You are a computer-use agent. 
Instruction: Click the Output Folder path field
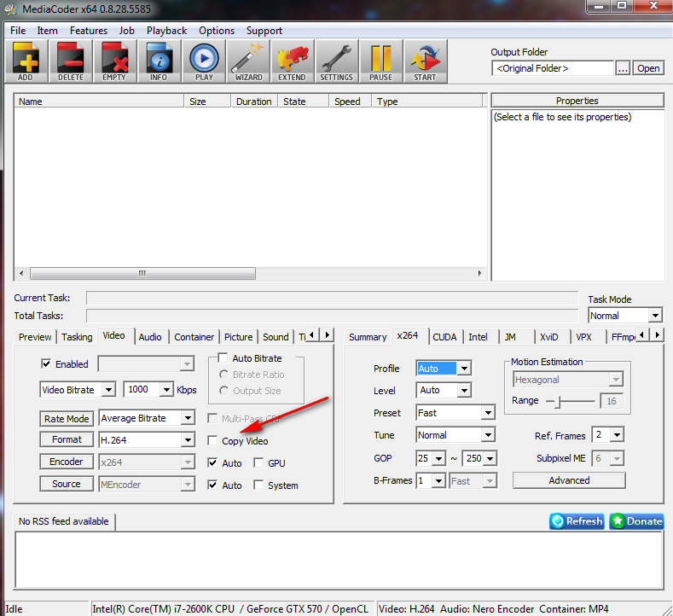click(x=553, y=68)
